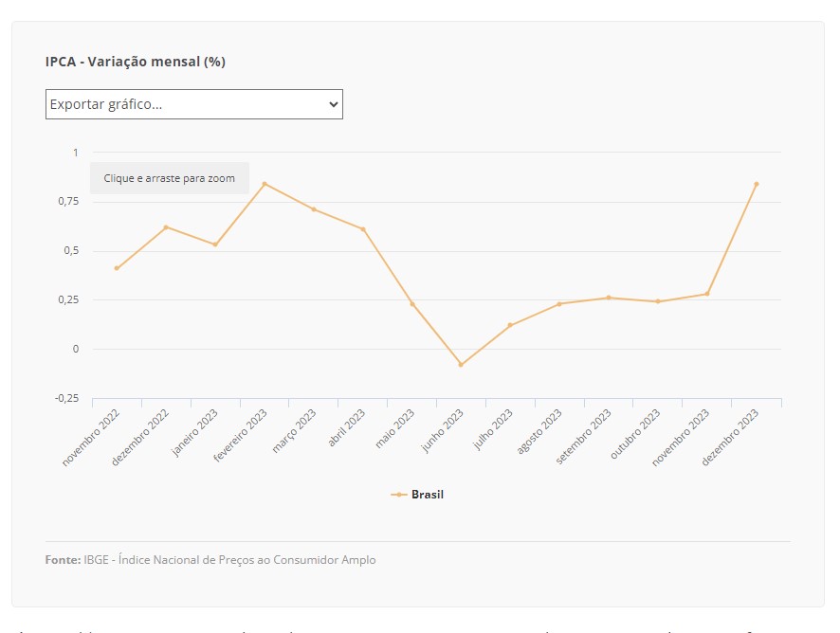Click the fevereiro 2023 peak data point

(x=265, y=184)
